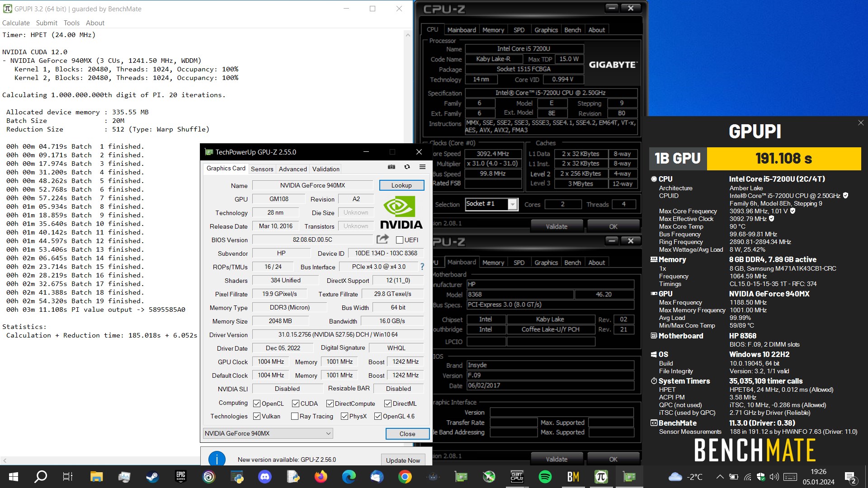Toggle the Vulkan checkbox
868x488 pixels.
[257, 416]
